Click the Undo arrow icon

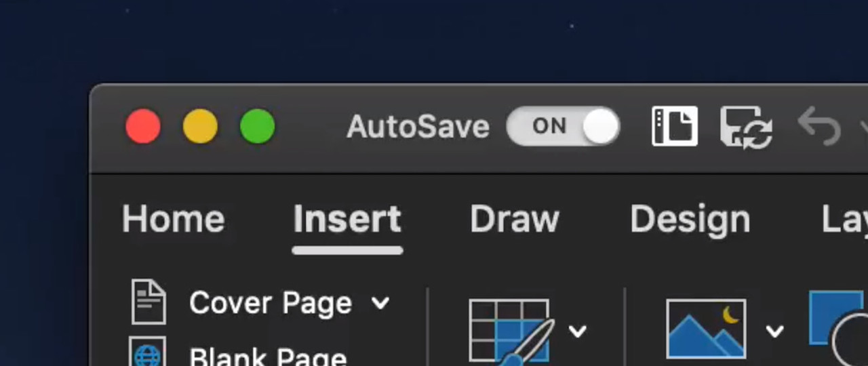point(819,126)
